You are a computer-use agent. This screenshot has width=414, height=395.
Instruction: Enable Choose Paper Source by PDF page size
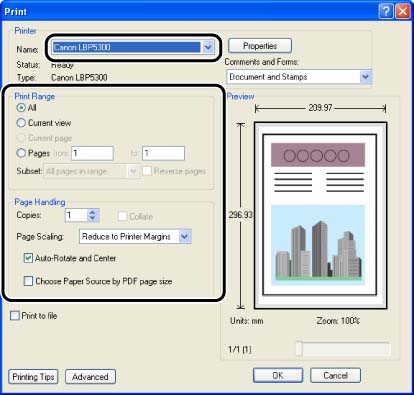pos(28,281)
